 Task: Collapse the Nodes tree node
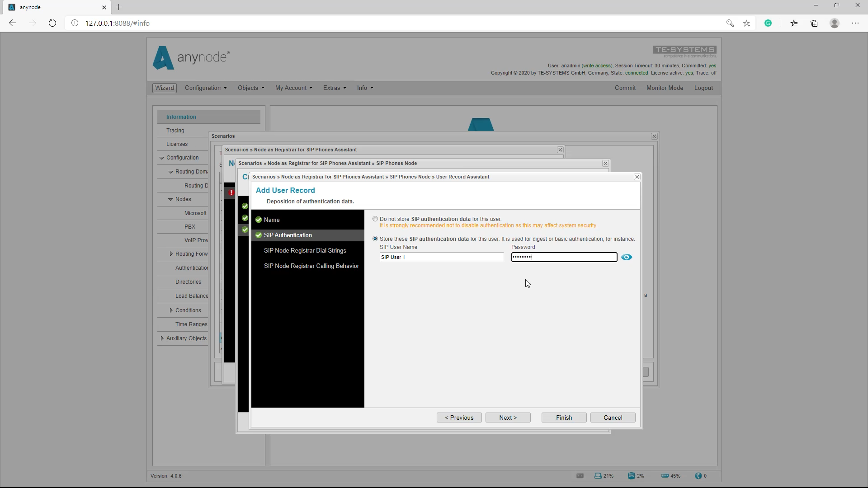tap(170, 199)
